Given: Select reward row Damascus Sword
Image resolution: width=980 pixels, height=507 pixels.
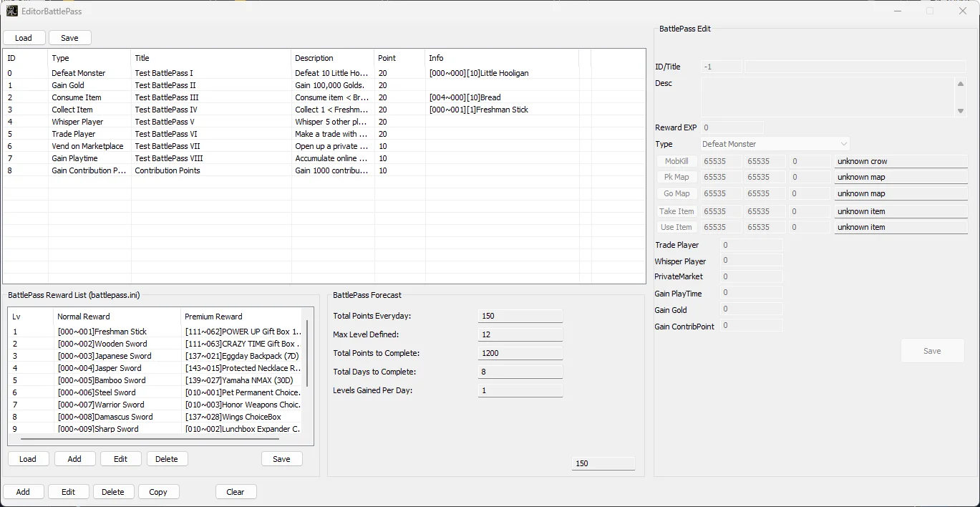Looking at the screenshot, I should click(x=155, y=417).
